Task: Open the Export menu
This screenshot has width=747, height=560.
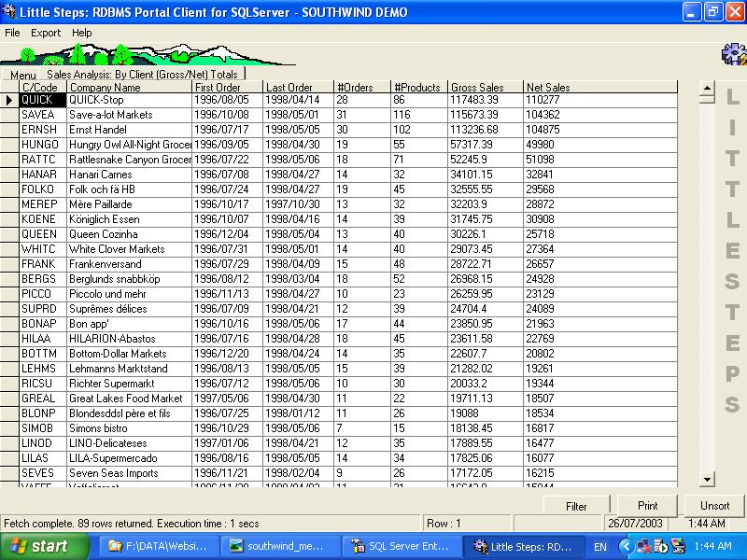Action: click(46, 33)
